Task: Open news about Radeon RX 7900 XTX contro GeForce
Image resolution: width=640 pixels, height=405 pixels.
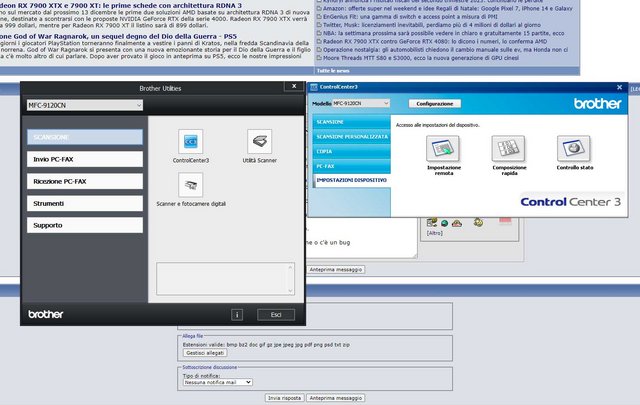Action: pos(435,41)
